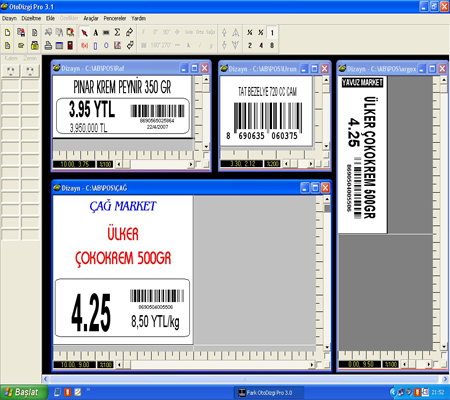This screenshot has width=450, height=400.
Task: Click the 0.00, 9.50 coordinates in the argox window
Action: 360,364
